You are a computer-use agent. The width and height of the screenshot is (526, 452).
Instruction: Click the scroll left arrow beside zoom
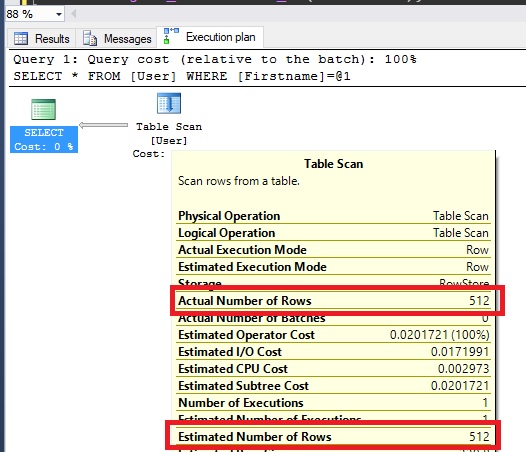tap(73, 14)
